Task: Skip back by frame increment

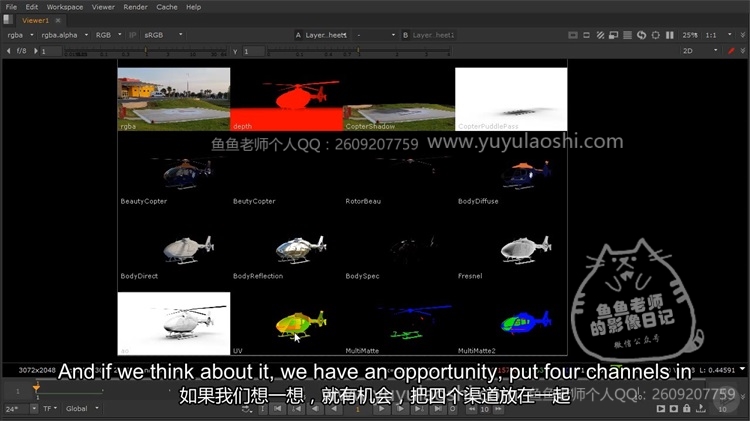Action: click(x=472, y=409)
